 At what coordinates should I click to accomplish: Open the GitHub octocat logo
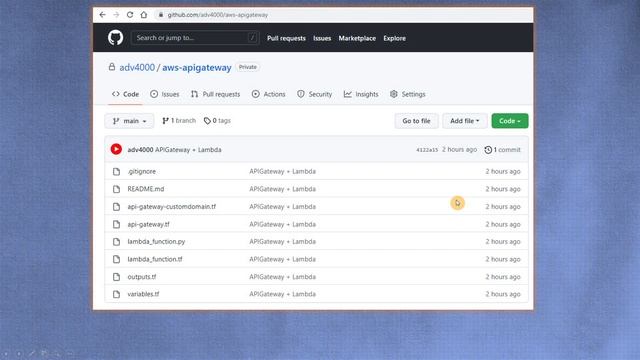pos(116,38)
